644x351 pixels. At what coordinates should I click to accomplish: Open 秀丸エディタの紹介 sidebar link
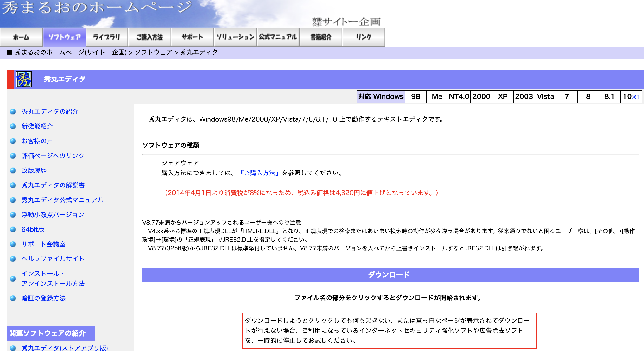click(x=50, y=112)
